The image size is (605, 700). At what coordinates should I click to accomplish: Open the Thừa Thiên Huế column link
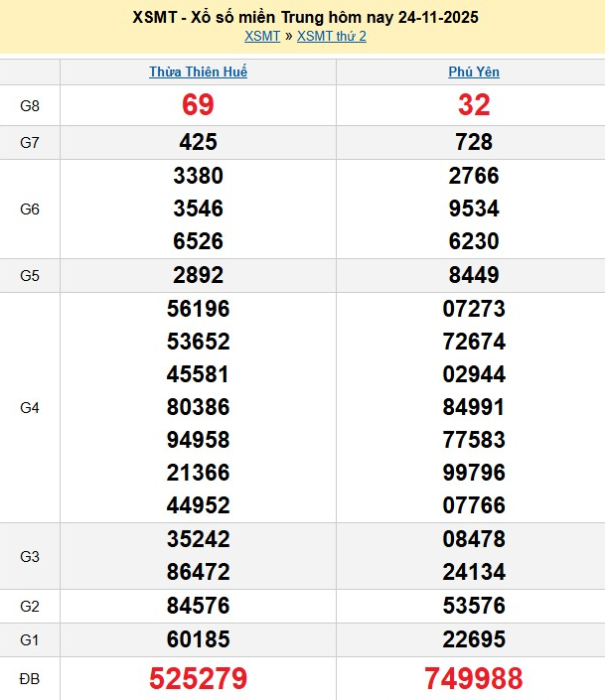click(x=198, y=72)
